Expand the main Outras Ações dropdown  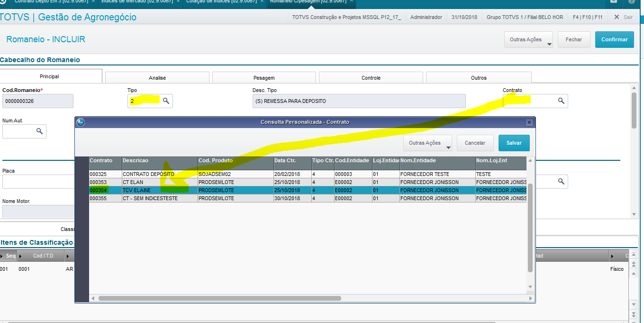point(529,40)
